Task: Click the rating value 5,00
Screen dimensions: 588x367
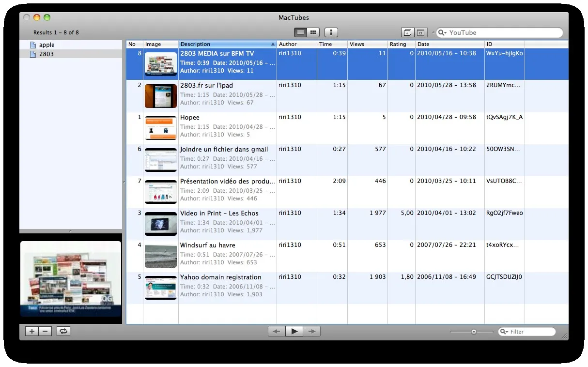Action: click(x=407, y=213)
